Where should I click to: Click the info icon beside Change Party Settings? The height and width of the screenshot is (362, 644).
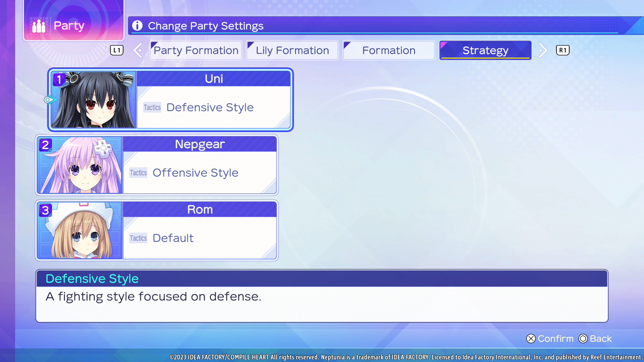[137, 25]
